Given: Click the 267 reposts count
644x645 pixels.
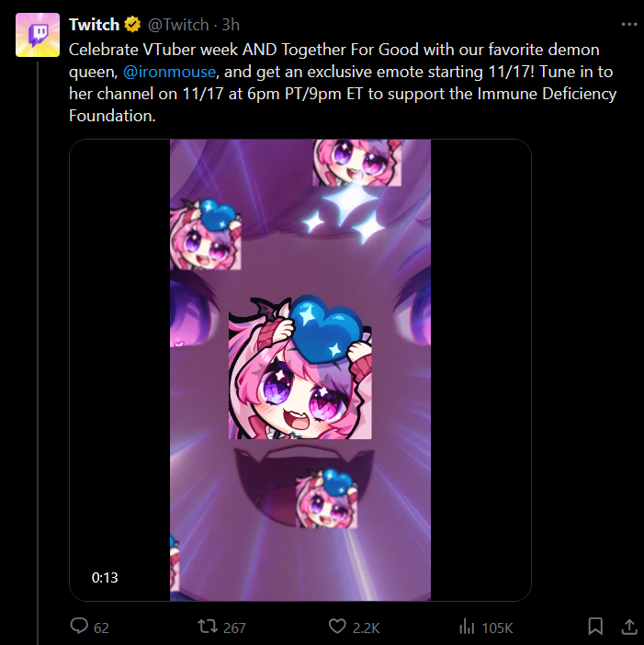Looking at the screenshot, I should 234,628.
